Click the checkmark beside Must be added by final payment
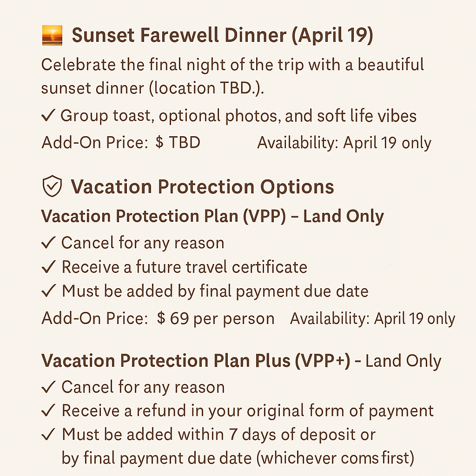 pyautogui.click(x=48, y=291)
